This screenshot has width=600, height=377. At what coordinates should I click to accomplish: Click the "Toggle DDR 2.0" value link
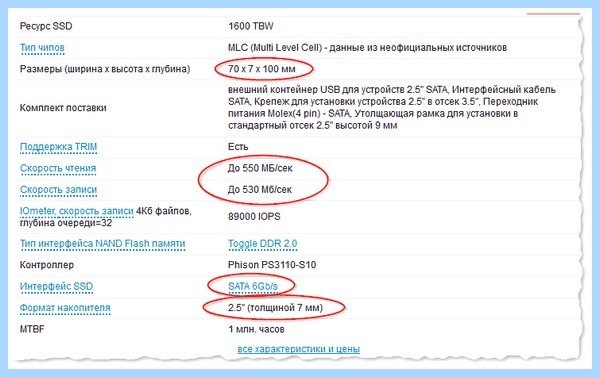[x=262, y=244]
